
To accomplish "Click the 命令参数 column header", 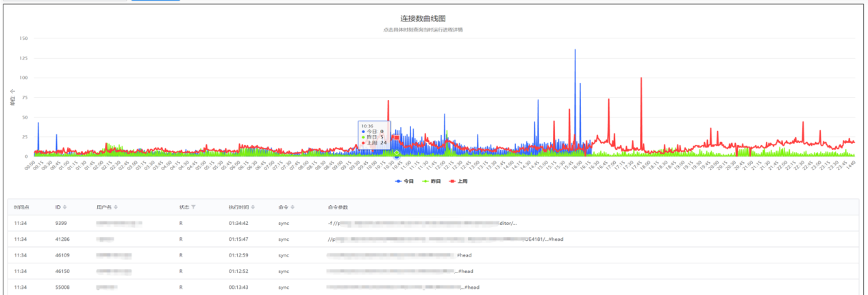I will tap(338, 207).
